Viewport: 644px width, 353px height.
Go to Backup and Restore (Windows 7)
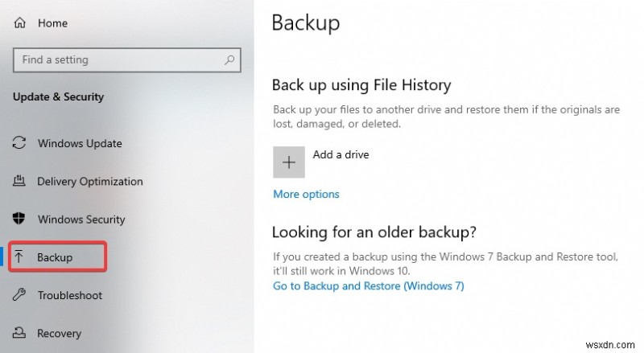[369, 285]
